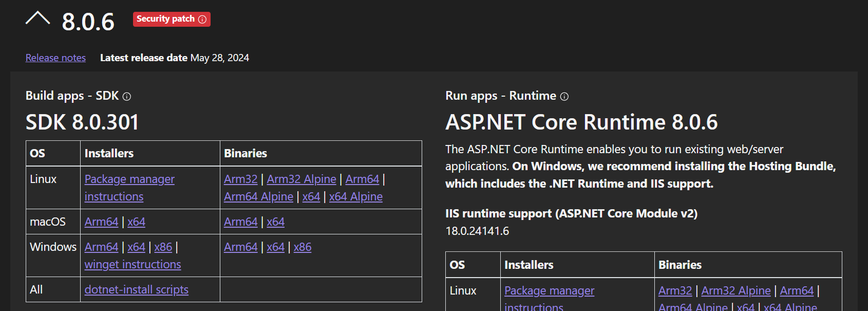
Task: Download SDK Windows Arm64 installer
Action: point(101,247)
